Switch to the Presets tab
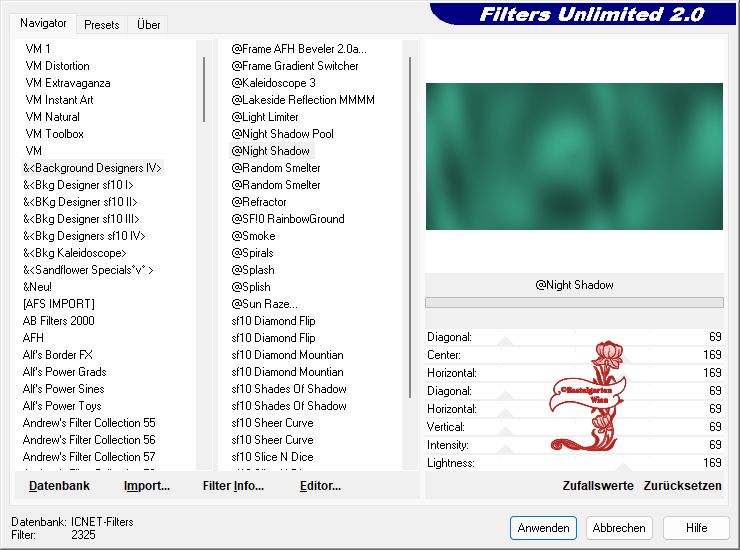The image size is (740, 550). point(101,25)
